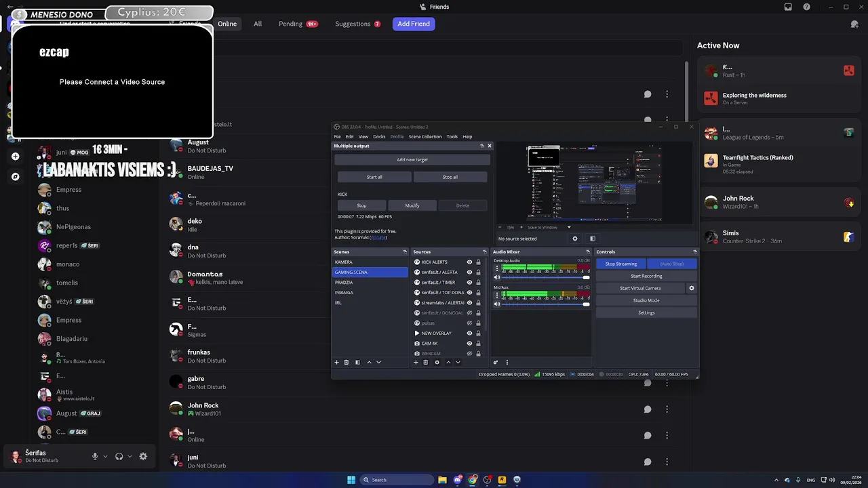
Task: Undock the Scenes panel
Action: 405,252
